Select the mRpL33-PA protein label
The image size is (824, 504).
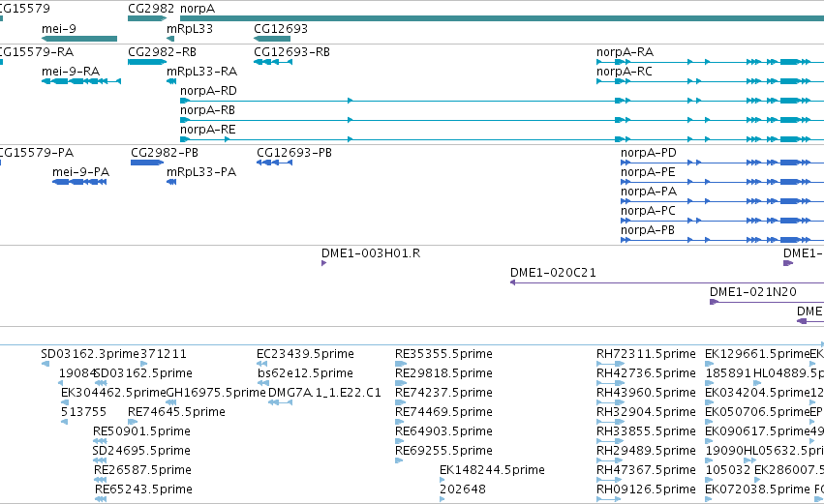(201, 172)
